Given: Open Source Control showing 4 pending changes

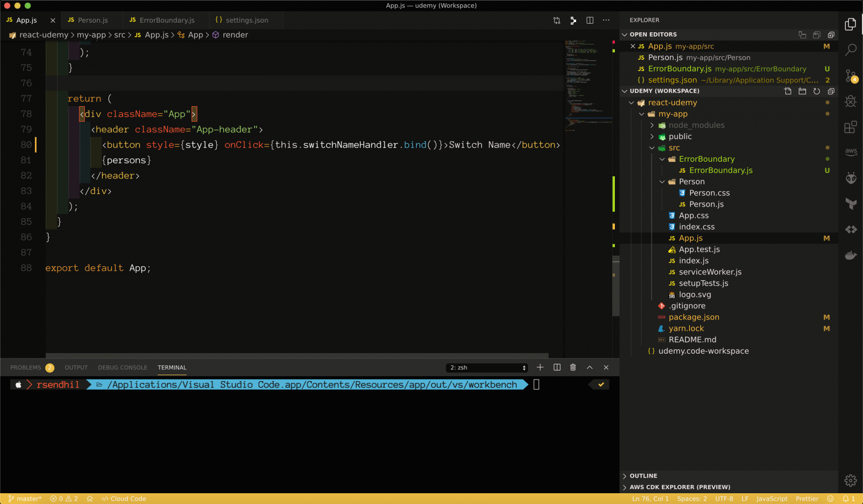Looking at the screenshot, I should click(851, 76).
